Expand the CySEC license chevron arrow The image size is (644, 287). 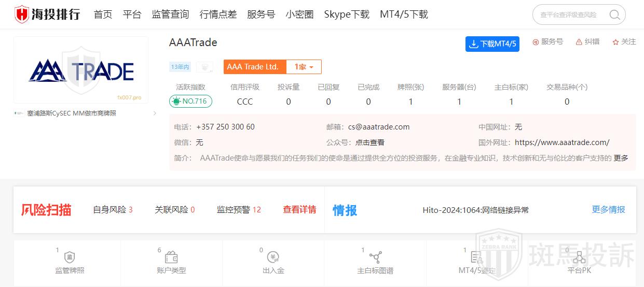155,113
